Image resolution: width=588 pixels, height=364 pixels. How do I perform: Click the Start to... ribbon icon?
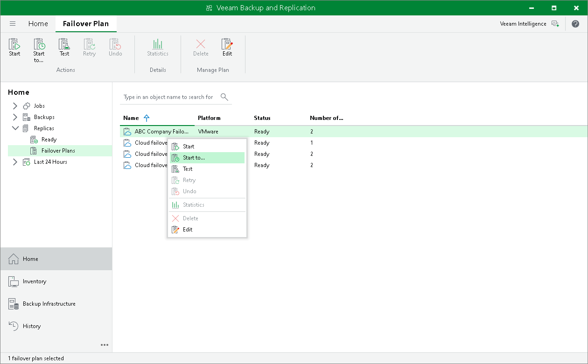tap(39, 50)
